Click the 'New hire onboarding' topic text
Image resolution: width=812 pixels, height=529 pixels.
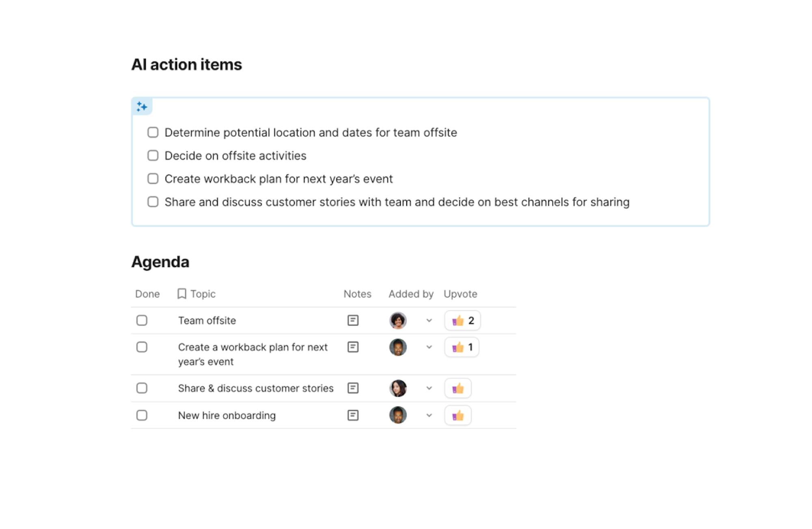coord(227,415)
